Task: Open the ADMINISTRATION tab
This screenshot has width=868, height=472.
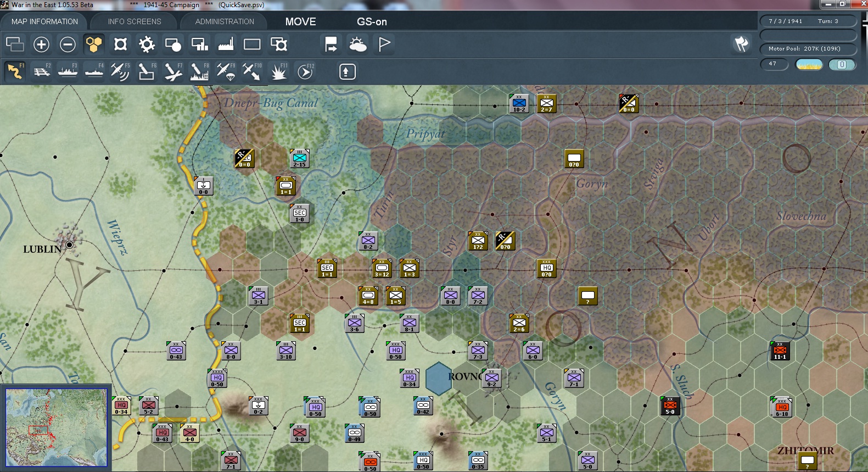Action: coord(225,21)
